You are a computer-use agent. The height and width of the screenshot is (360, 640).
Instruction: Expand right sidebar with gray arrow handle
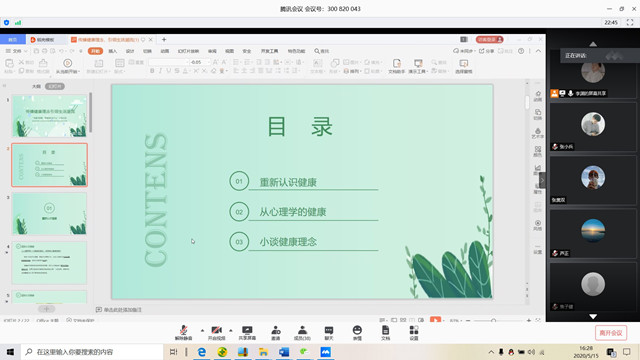coord(542,180)
